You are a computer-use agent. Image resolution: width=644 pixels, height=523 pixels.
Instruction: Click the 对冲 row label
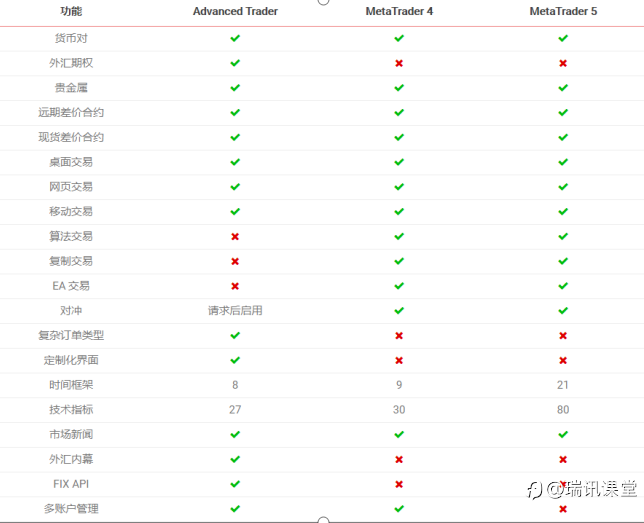pyautogui.click(x=71, y=311)
